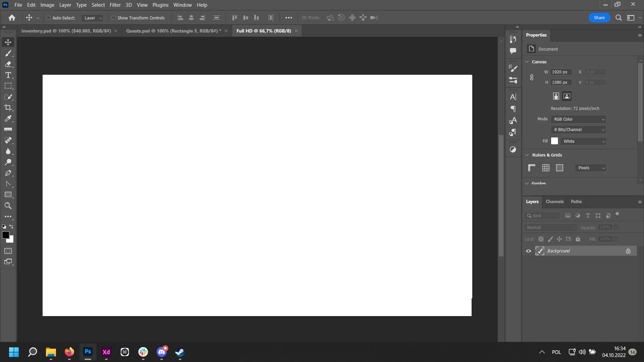Select the Crop tool
The width and height of the screenshot is (644, 362).
[8, 108]
